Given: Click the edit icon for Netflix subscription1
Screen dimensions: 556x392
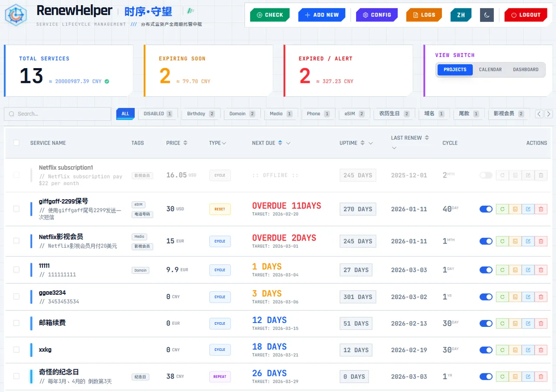Looking at the screenshot, I should pos(528,175).
